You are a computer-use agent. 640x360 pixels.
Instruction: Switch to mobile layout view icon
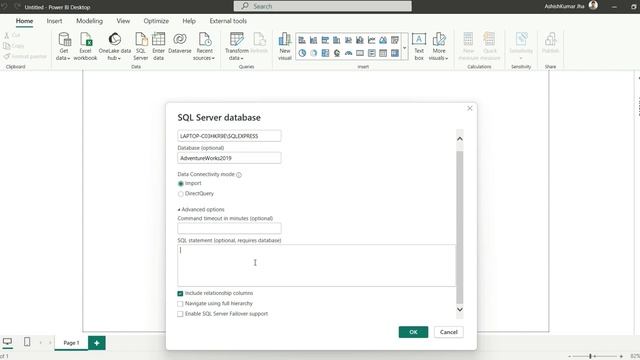27,342
